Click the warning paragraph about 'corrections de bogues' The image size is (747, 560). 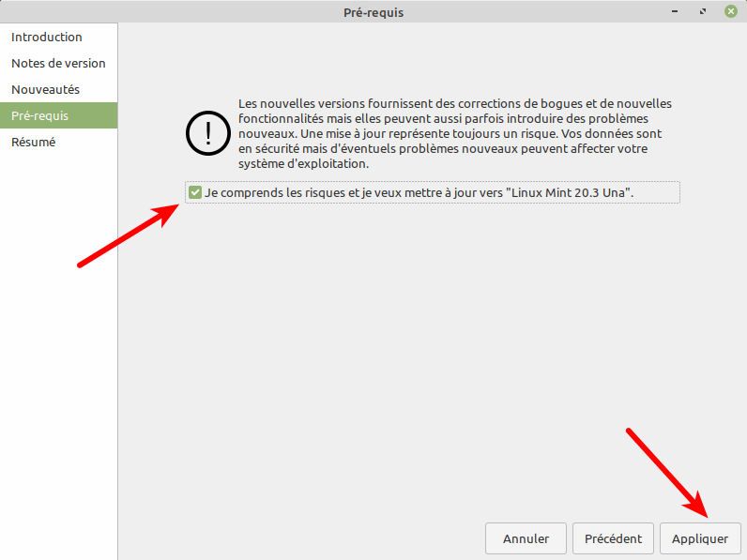pos(455,133)
